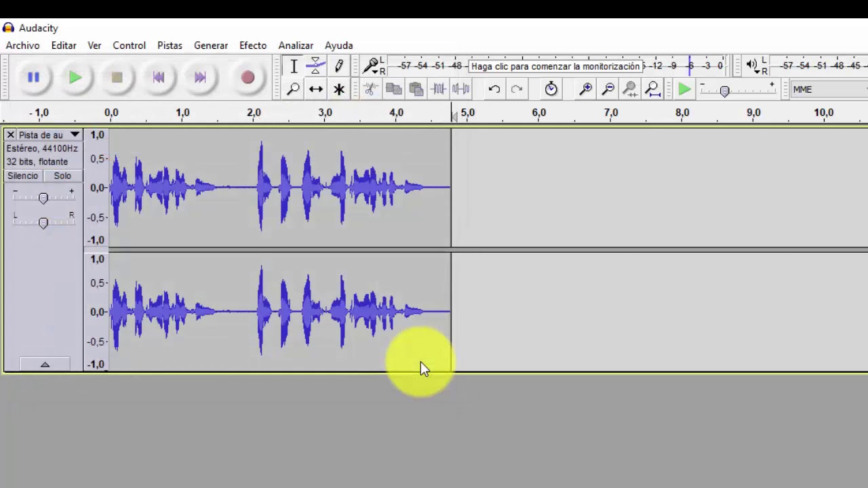Open the Archivo menu
The height and width of the screenshot is (488, 868).
(x=22, y=45)
